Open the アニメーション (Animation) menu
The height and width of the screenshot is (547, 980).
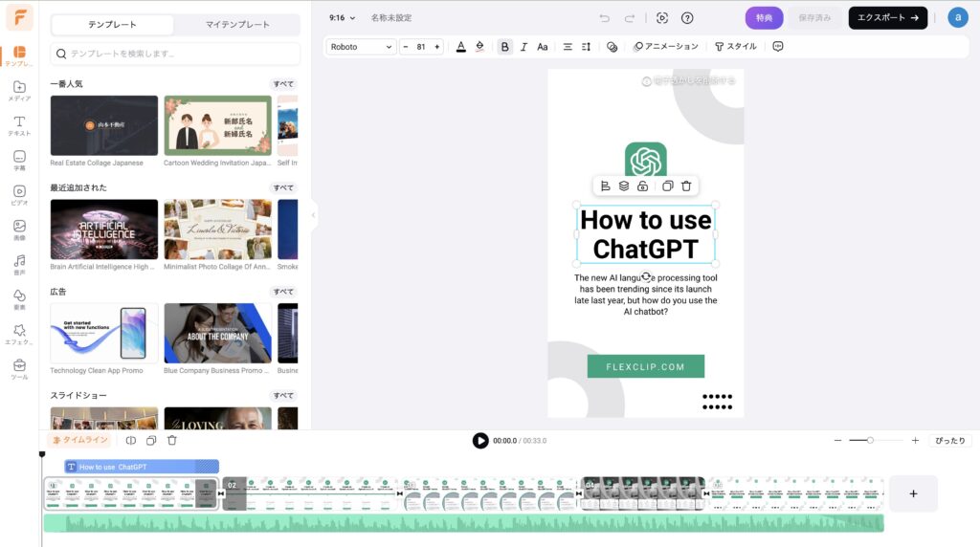pos(666,46)
